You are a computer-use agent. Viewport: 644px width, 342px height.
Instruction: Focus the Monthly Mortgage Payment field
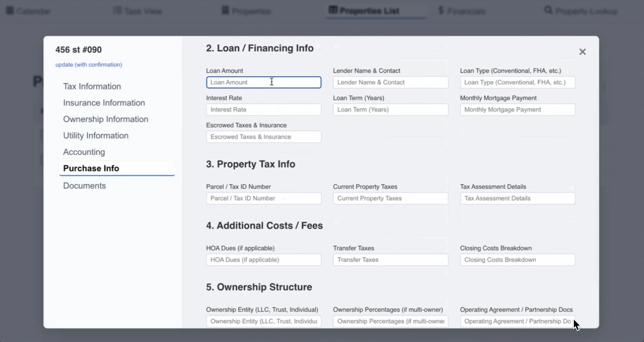click(x=517, y=110)
